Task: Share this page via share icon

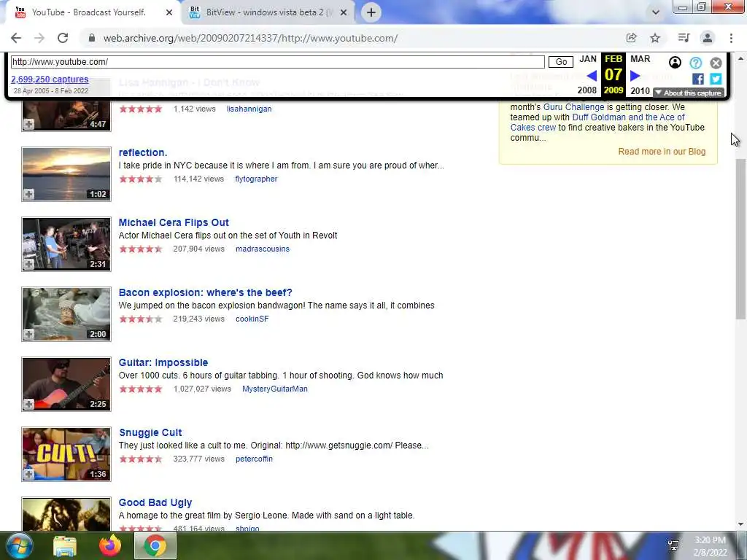Action: tap(631, 38)
